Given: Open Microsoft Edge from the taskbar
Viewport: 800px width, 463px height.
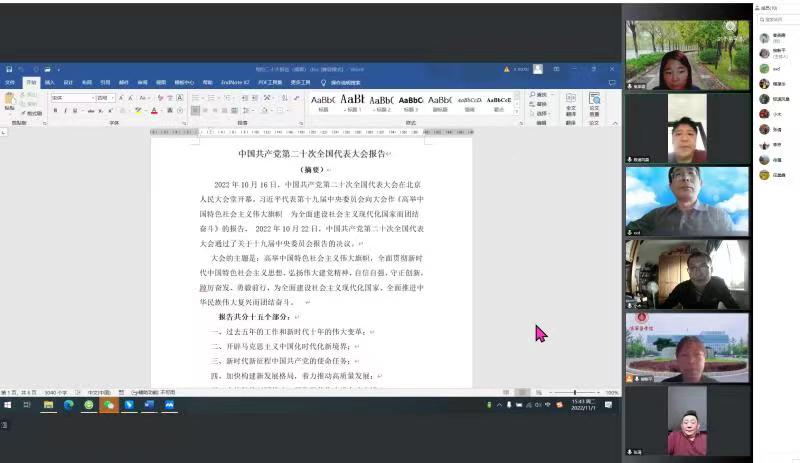Looking at the screenshot, I should tap(69, 405).
